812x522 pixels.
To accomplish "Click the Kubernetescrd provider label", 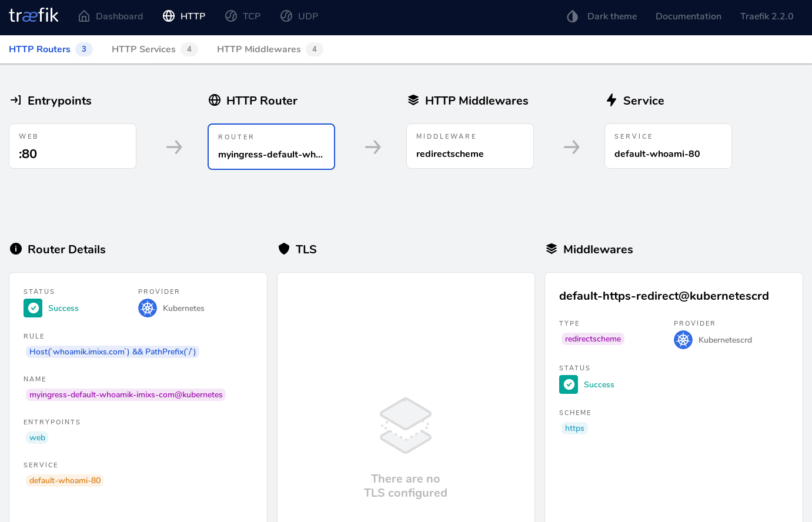I will tap(725, 340).
